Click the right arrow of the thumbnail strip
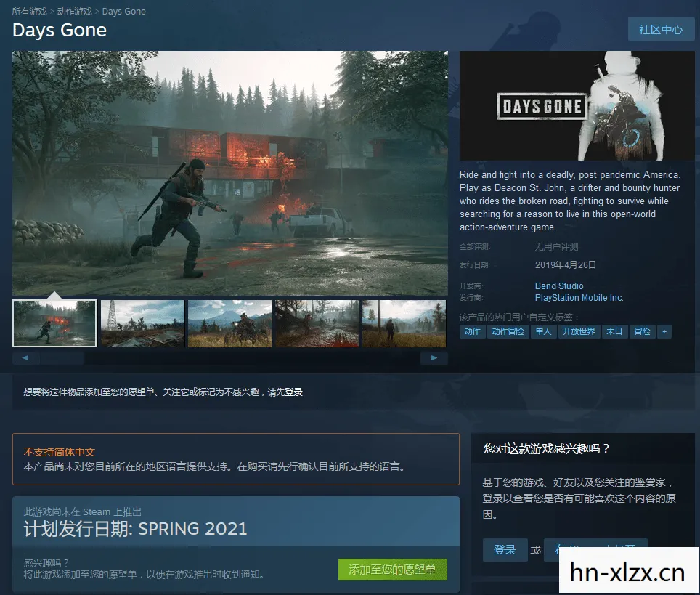Screen dimensions: 700x595 (434, 358)
